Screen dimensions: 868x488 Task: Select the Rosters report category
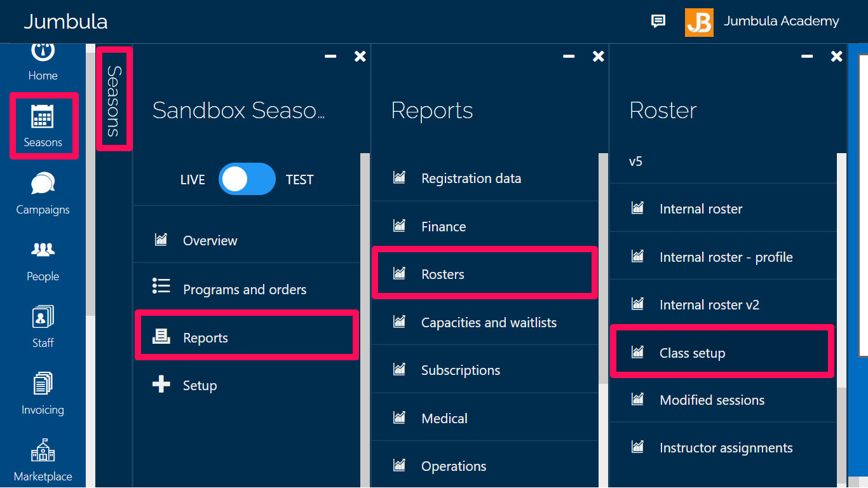(x=485, y=273)
